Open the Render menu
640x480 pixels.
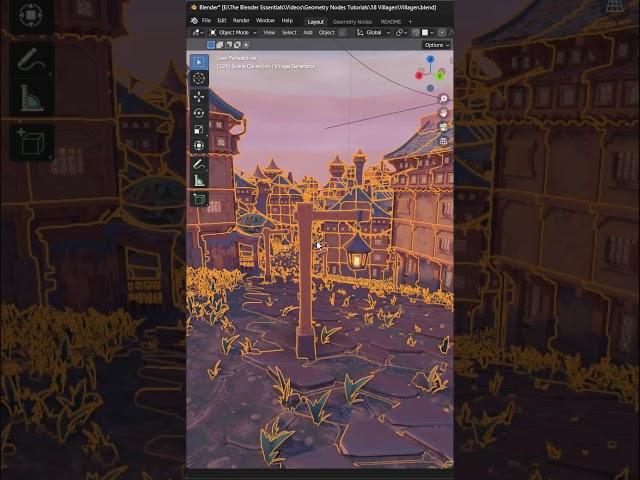[x=241, y=20]
